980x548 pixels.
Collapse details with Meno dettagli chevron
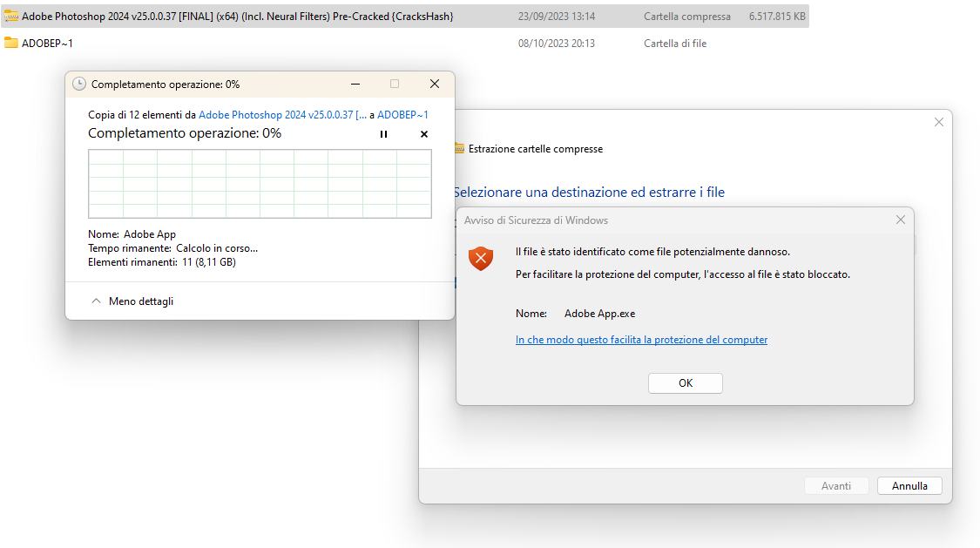pyautogui.click(x=96, y=301)
